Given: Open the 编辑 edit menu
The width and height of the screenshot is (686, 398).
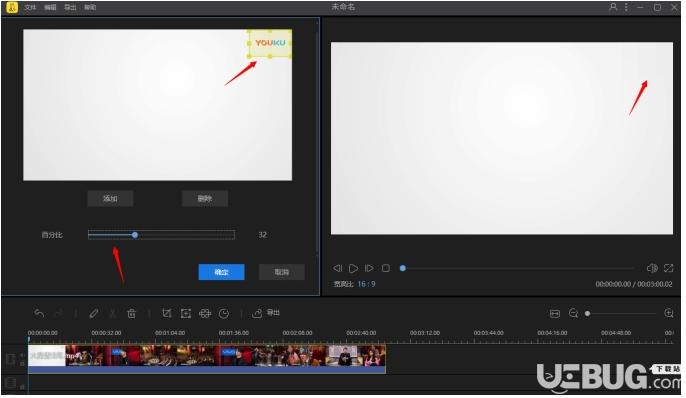Looking at the screenshot, I should click(50, 7).
